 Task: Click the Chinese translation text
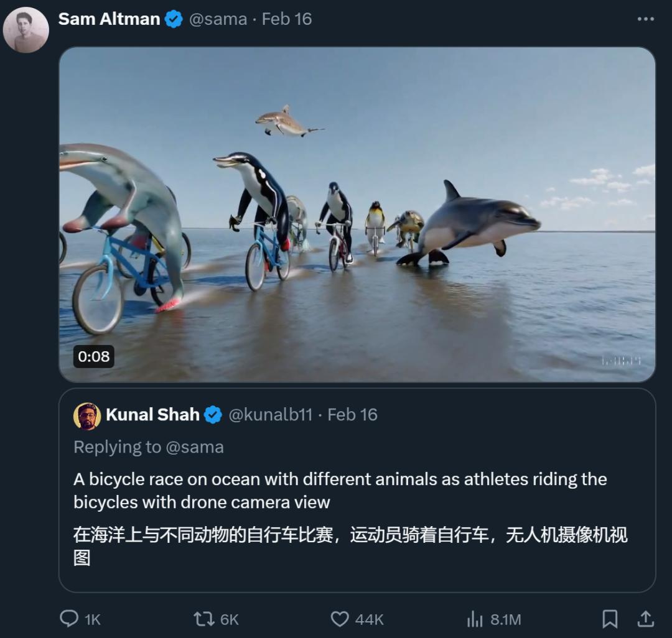coord(350,546)
